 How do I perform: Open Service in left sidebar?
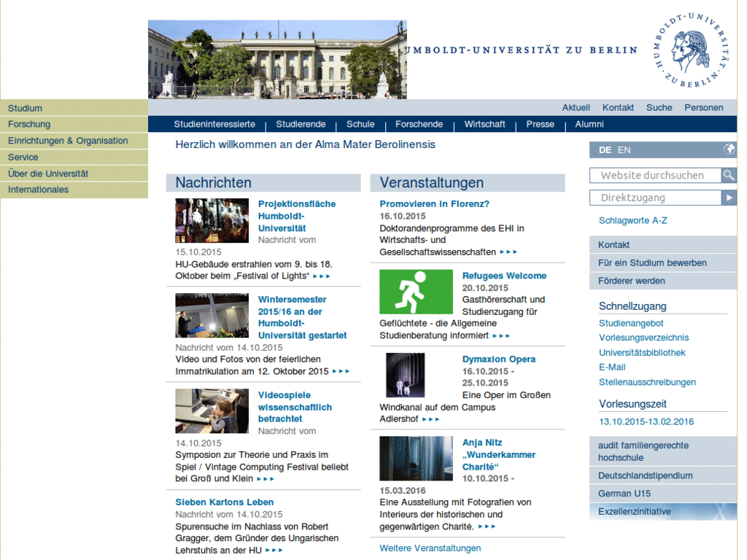[x=74, y=157]
